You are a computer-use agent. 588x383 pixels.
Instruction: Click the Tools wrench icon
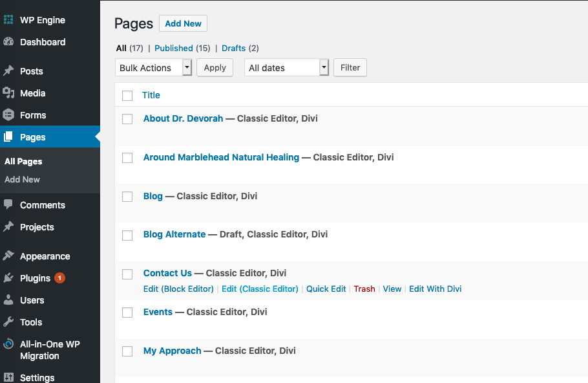point(8,322)
